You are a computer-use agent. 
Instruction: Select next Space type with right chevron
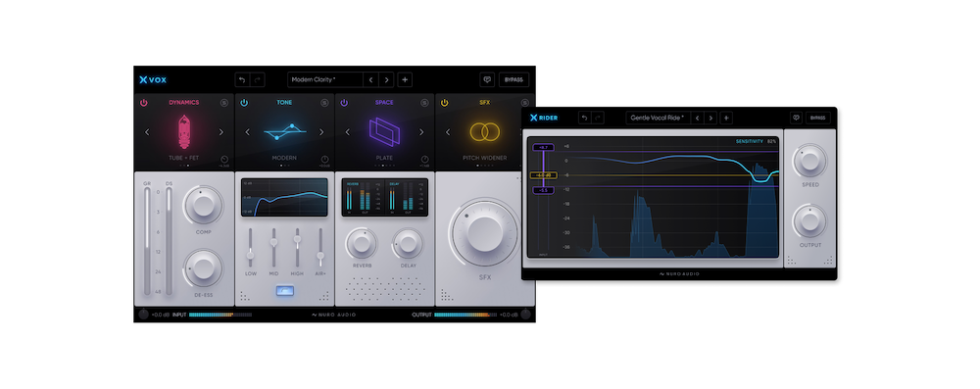click(421, 132)
